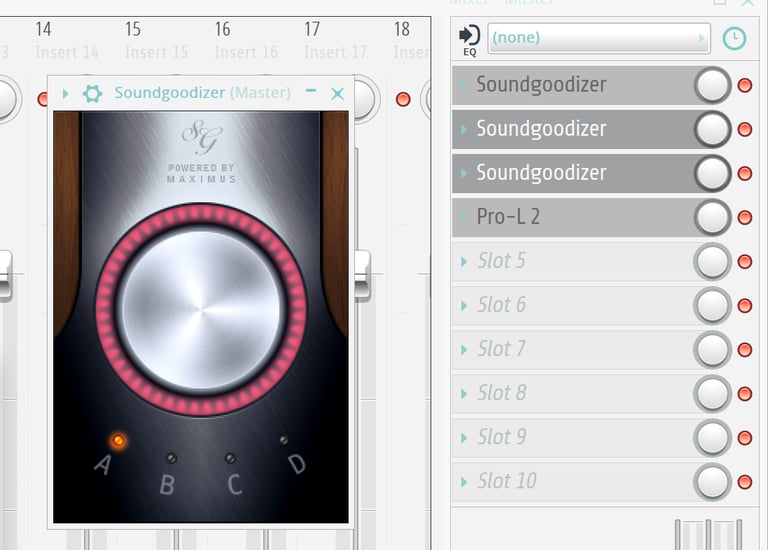Viewport: 768px width, 550px height.
Task: Select preset D in Soundgoodizer
Action: pos(283,440)
